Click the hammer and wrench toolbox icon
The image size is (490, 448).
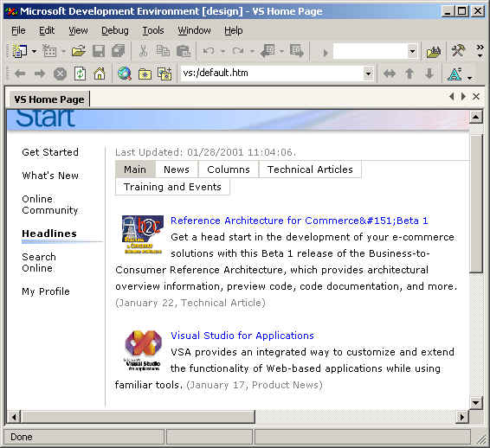[x=458, y=51]
